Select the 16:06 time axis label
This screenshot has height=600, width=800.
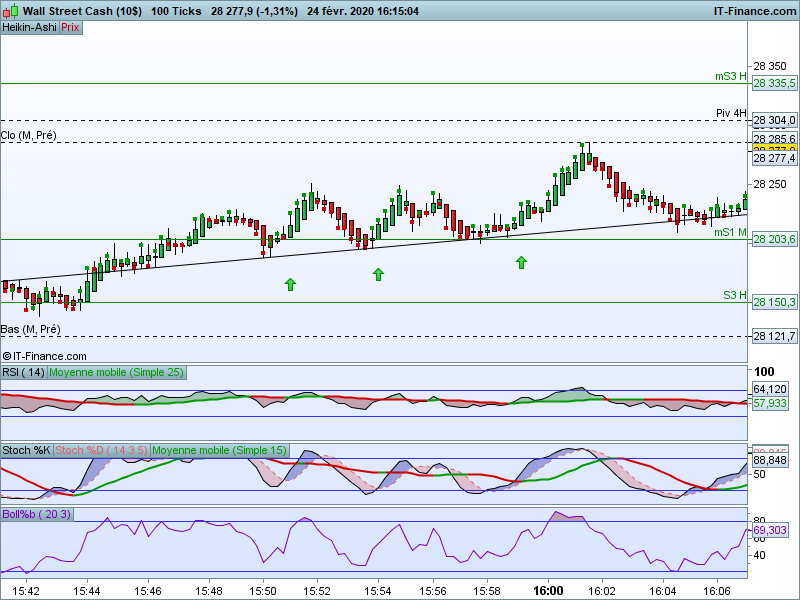[717, 591]
